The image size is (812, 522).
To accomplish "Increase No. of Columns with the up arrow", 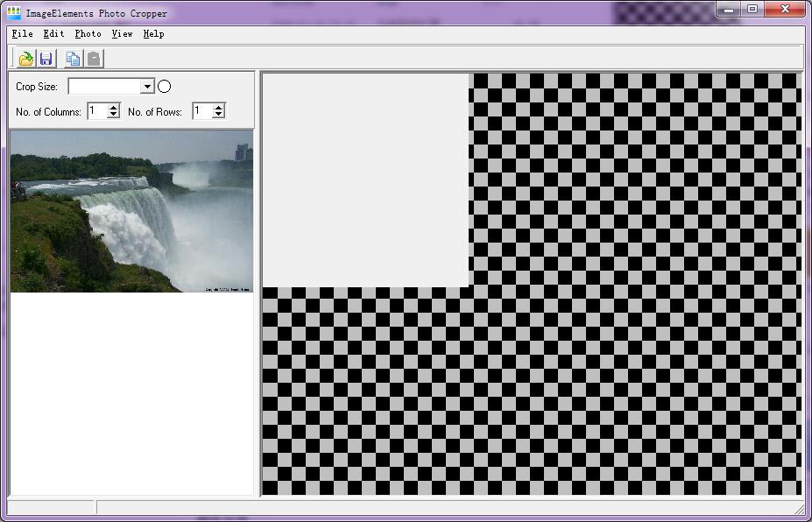I will coord(113,106).
